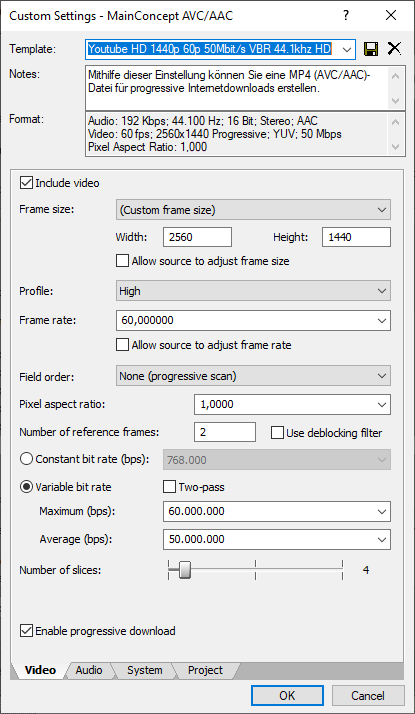
Task: Switch to the Audio tab
Action: coord(89,670)
